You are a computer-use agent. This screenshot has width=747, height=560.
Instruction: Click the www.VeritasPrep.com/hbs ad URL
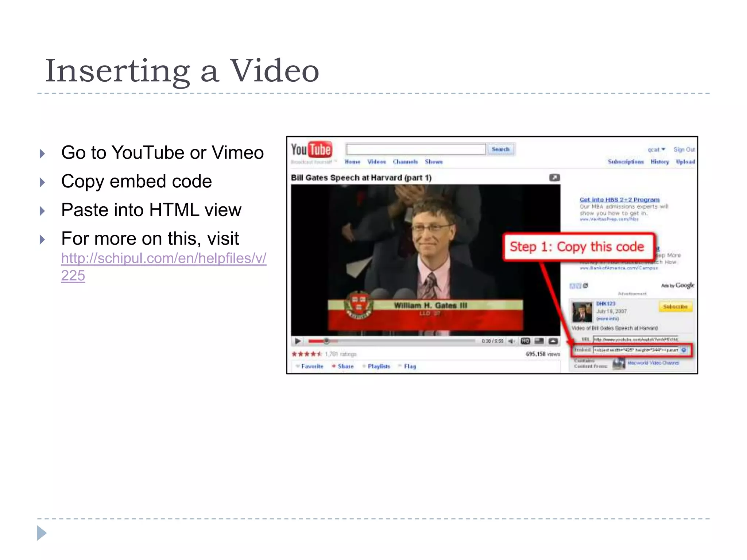coord(609,219)
